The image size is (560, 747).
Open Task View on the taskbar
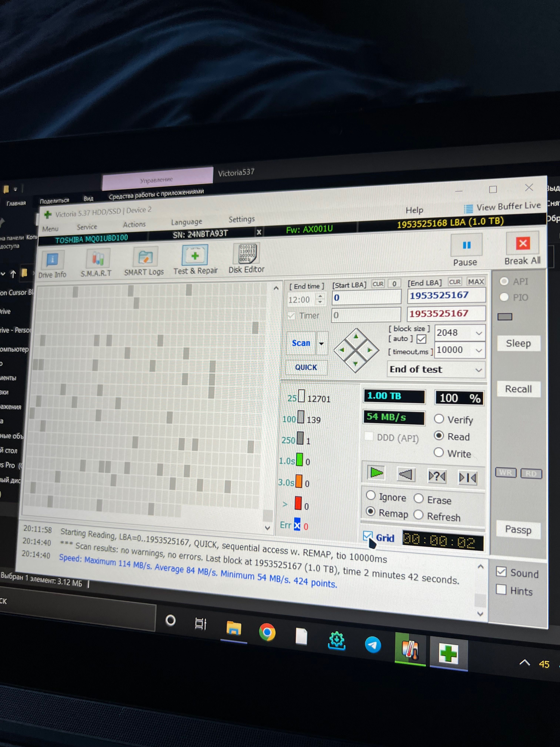[200, 623]
